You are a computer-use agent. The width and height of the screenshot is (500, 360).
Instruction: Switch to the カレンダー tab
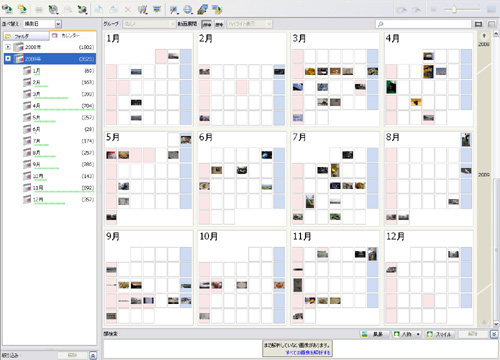73,35
